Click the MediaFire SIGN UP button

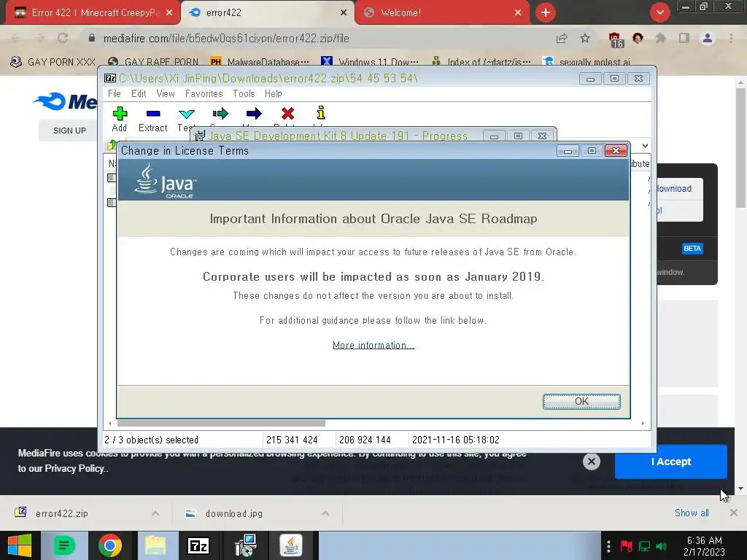click(x=69, y=131)
